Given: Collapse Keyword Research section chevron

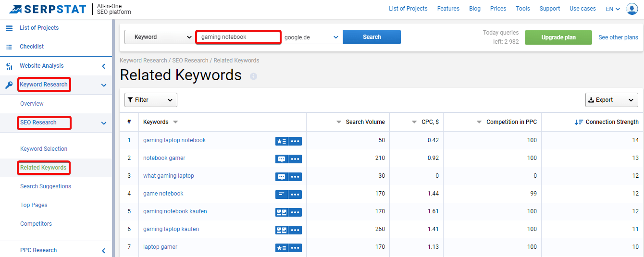Looking at the screenshot, I should click(103, 85).
